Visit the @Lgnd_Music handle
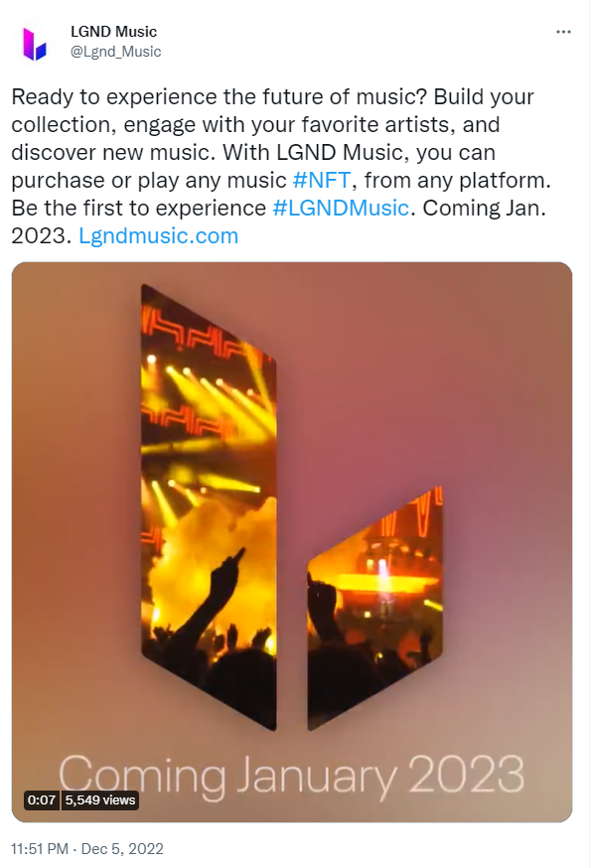 click(116, 52)
